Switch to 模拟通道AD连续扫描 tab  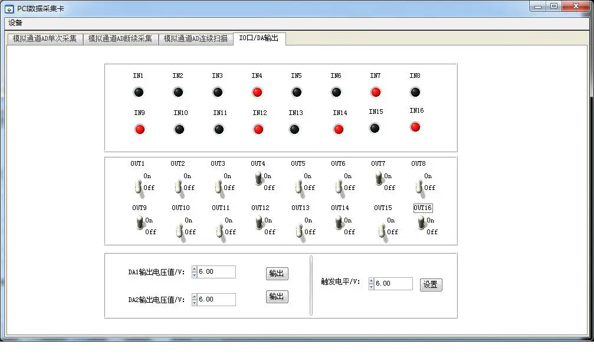tap(195, 38)
